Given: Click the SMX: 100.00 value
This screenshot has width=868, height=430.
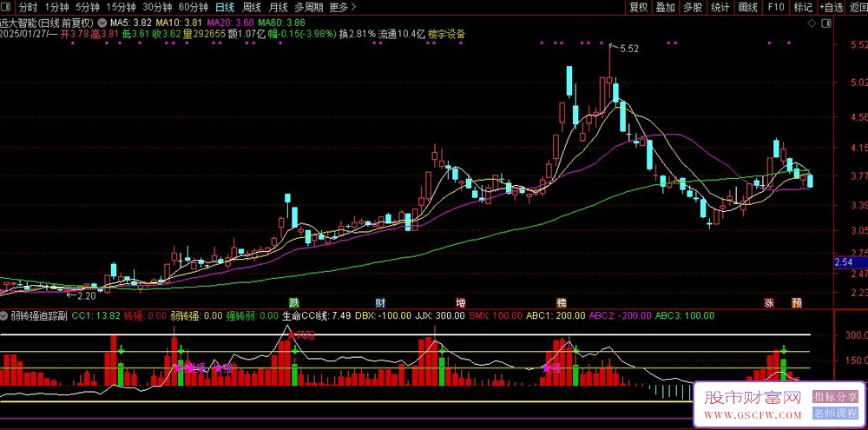Looking at the screenshot, I should click(496, 316).
